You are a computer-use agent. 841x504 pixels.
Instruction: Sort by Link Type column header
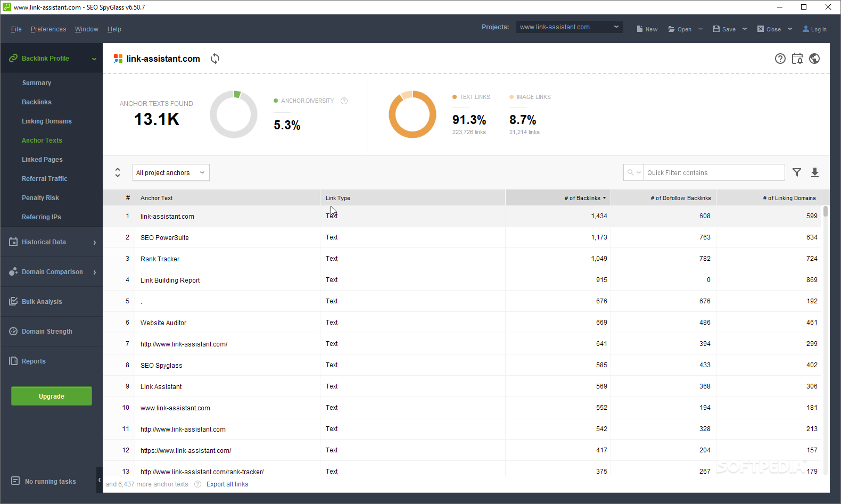pos(413,198)
